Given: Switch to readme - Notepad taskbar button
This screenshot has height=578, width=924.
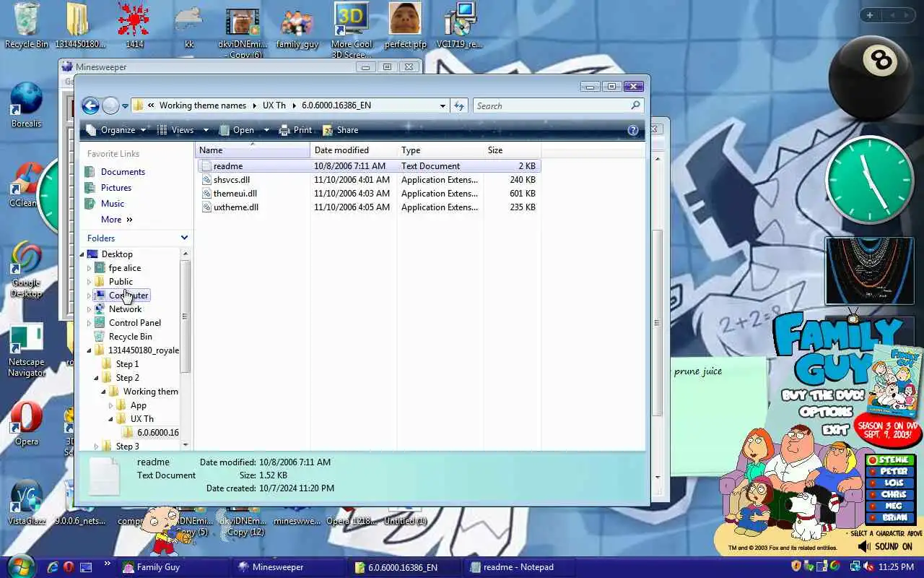Looking at the screenshot, I should [518, 567].
